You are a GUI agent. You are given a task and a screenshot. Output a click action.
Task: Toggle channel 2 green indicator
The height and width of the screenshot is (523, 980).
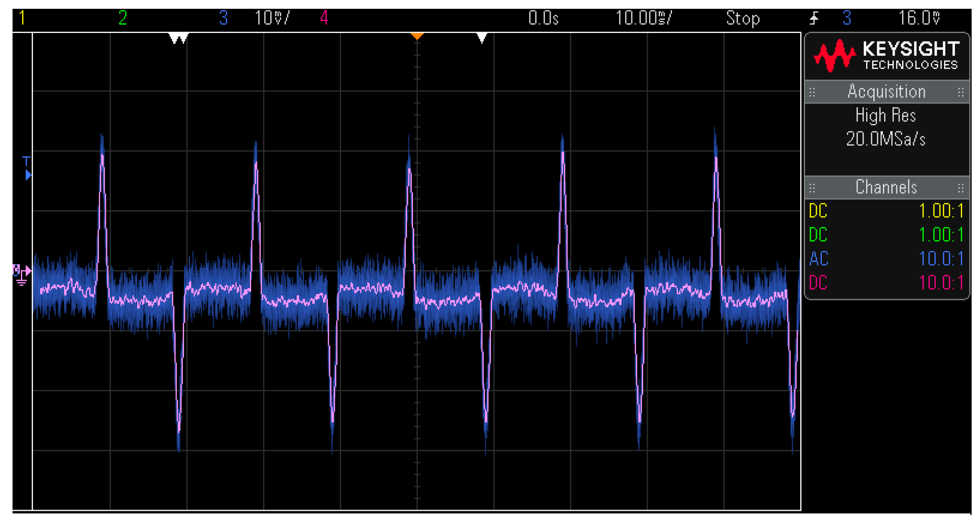(123, 18)
